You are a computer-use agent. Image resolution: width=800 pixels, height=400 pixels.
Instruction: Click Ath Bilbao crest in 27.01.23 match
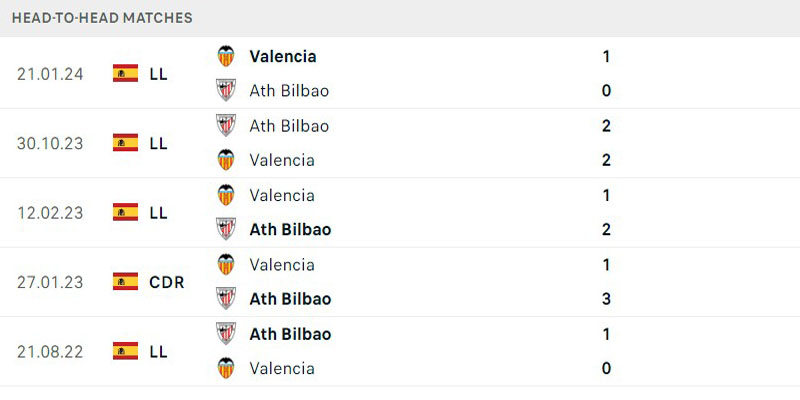pos(226,298)
